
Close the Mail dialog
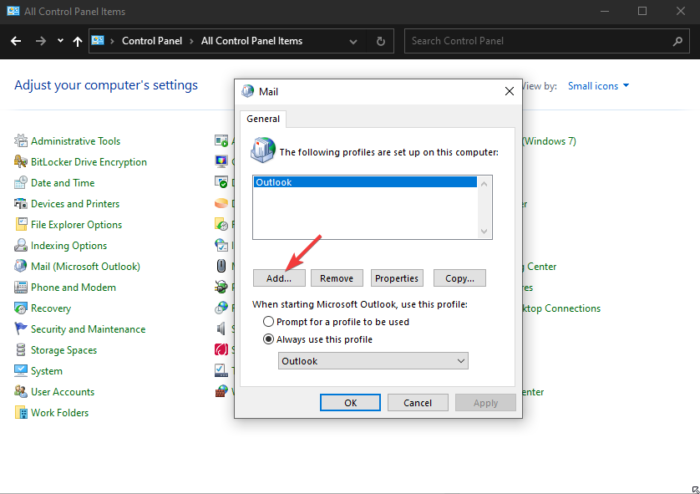[x=509, y=91]
